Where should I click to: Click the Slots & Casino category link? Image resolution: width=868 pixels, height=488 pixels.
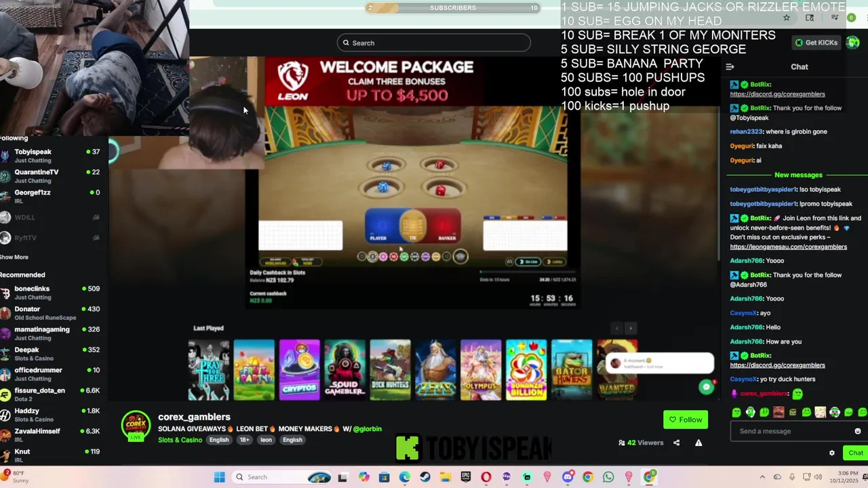180,440
